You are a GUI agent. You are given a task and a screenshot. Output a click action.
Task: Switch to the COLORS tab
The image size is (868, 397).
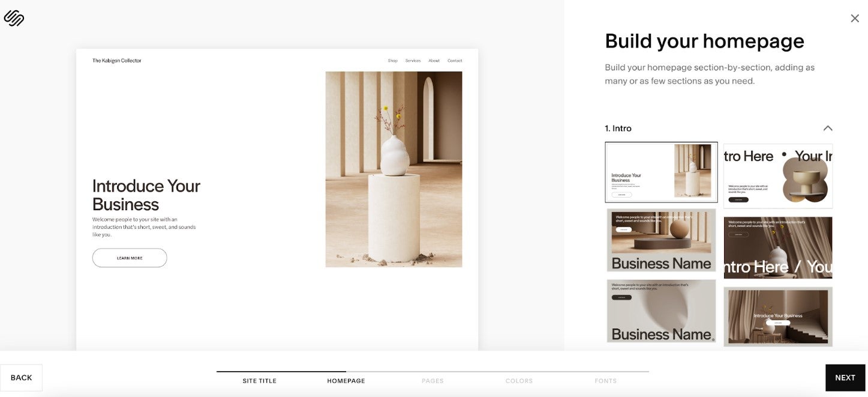click(x=519, y=380)
